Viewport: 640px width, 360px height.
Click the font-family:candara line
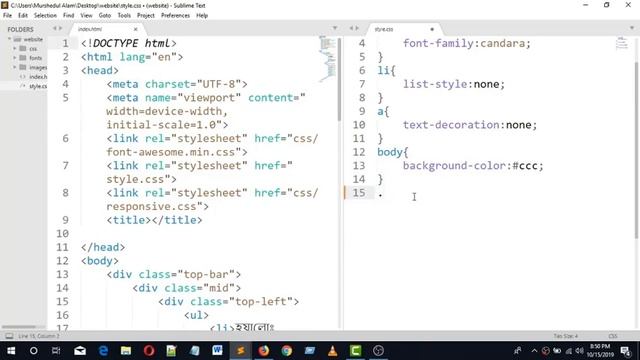coord(467,43)
